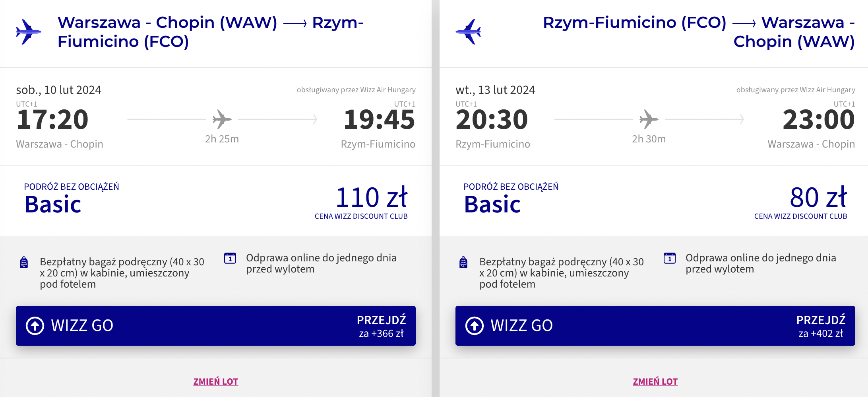Click the Basic fare label on the outbound flight

click(x=53, y=204)
